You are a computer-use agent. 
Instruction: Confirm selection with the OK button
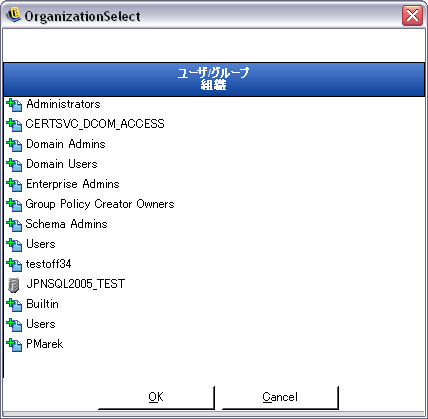pos(156,397)
